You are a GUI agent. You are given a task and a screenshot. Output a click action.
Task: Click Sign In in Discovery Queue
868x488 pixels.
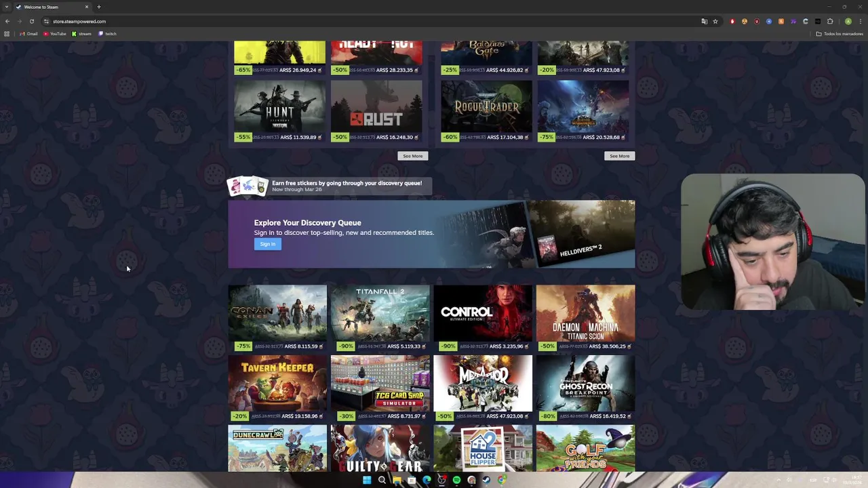coord(267,244)
